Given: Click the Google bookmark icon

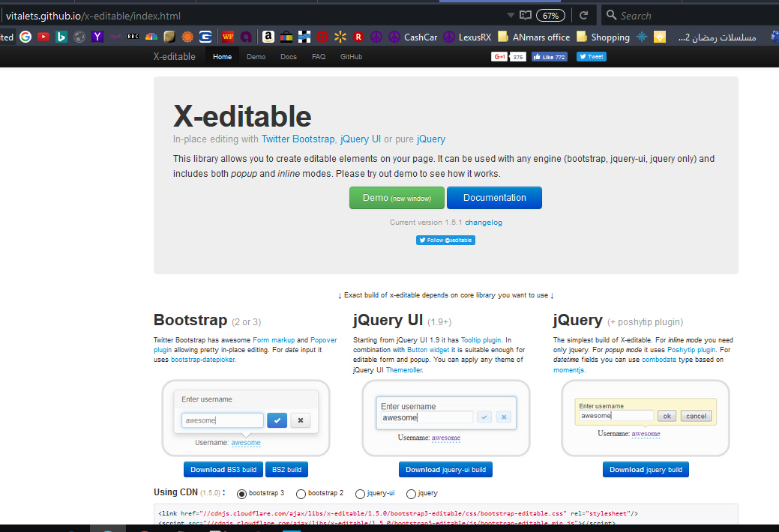Looking at the screenshot, I should pos(25,37).
